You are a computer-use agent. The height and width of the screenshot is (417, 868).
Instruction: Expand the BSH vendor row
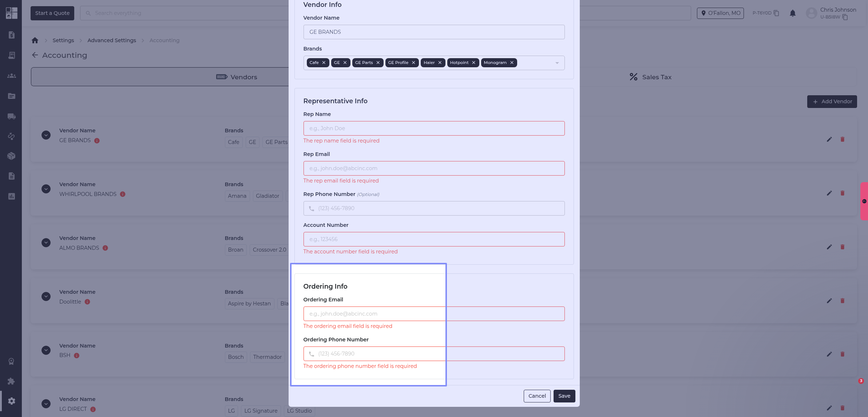(46, 350)
